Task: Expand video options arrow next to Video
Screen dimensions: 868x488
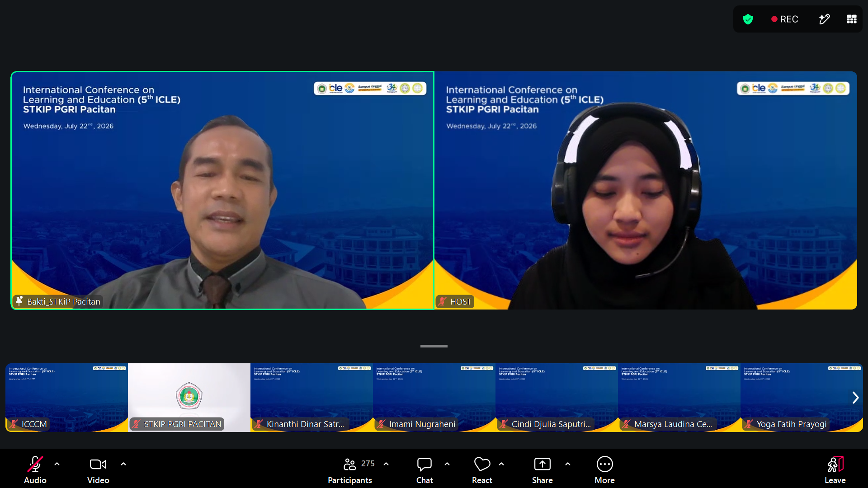Action: click(123, 464)
